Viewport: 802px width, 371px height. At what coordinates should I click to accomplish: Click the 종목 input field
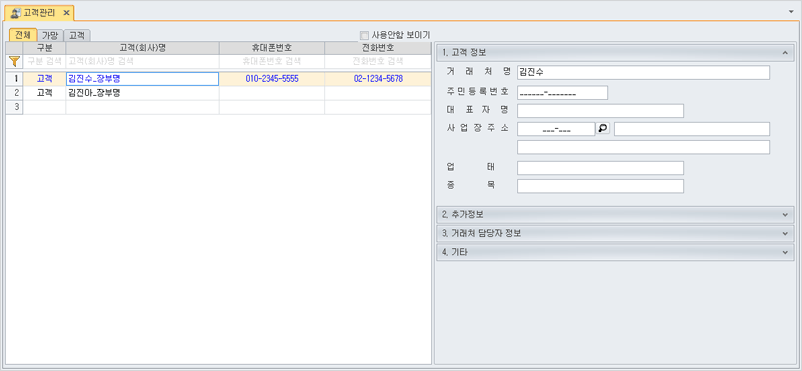click(600, 186)
